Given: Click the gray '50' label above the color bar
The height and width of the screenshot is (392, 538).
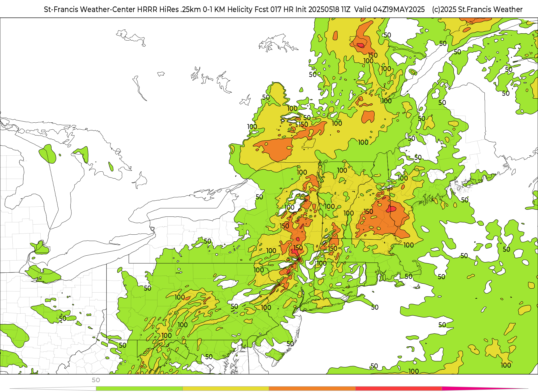Looking at the screenshot, I should click(96, 380).
